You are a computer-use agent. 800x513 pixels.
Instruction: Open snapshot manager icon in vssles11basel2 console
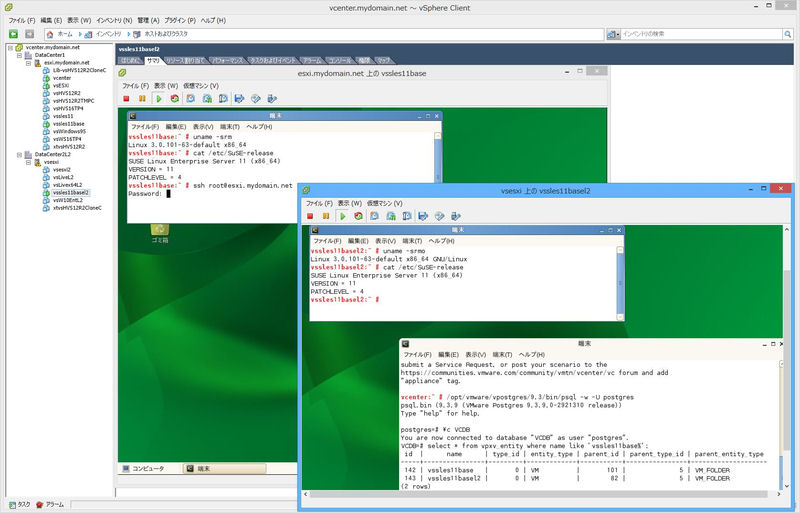point(407,216)
